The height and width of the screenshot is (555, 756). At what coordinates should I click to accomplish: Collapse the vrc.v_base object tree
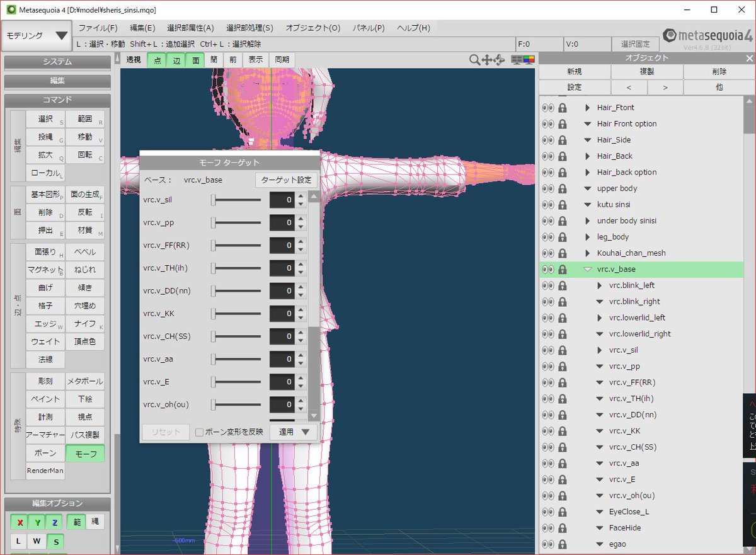pyautogui.click(x=587, y=269)
